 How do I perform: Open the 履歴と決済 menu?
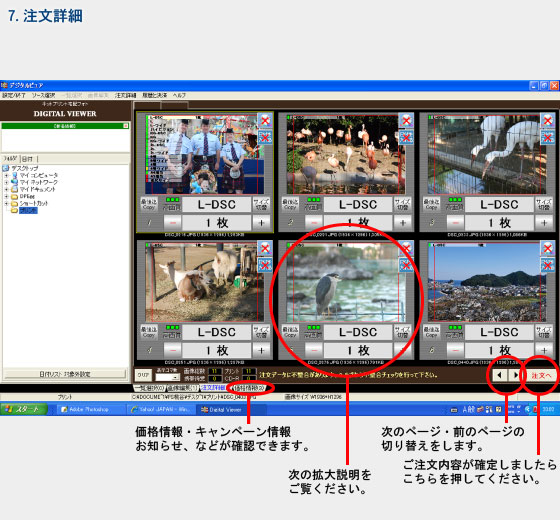pos(154,95)
